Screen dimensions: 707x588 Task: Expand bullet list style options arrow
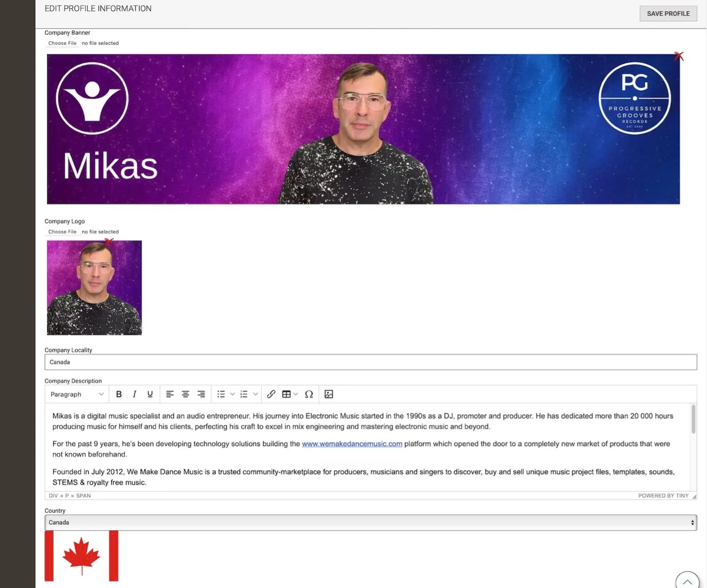pos(232,394)
